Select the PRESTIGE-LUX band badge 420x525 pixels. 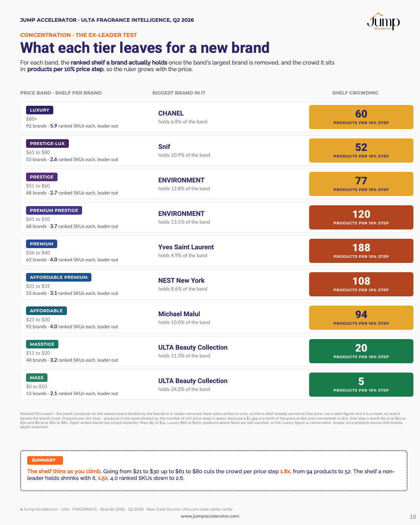point(47,143)
